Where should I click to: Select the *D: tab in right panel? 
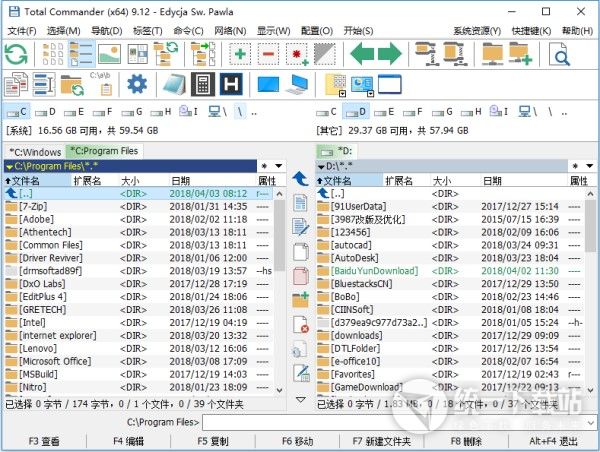(336, 151)
